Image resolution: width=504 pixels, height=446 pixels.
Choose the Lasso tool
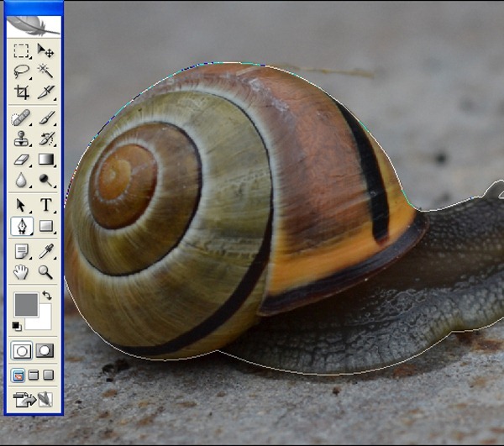(22, 71)
